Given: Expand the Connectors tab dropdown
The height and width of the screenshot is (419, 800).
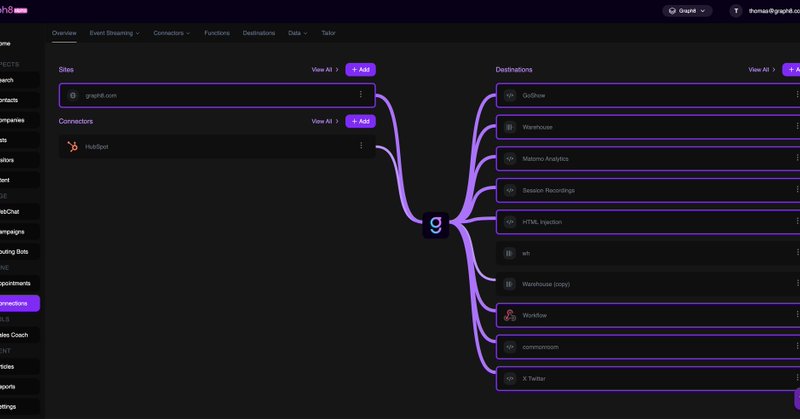Looking at the screenshot, I should [171, 33].
